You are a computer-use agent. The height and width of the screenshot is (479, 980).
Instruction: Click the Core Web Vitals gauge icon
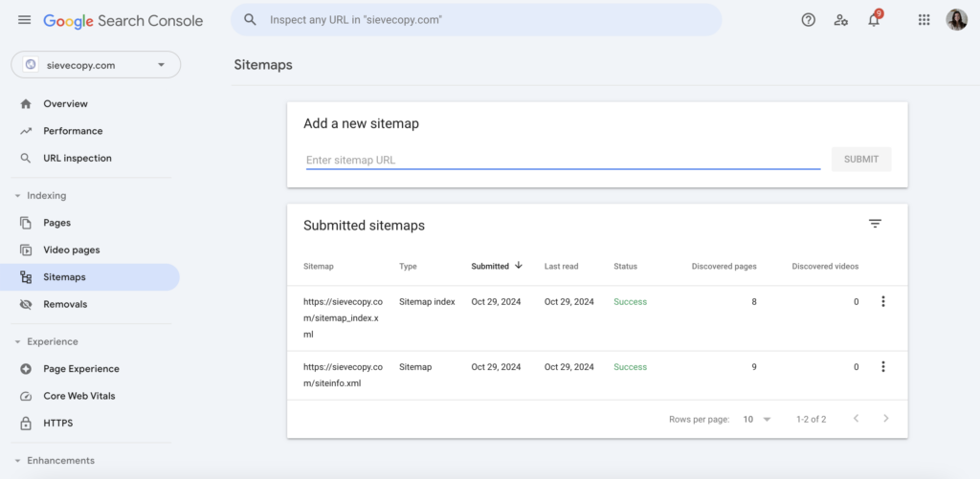click(x=26, y=396)
